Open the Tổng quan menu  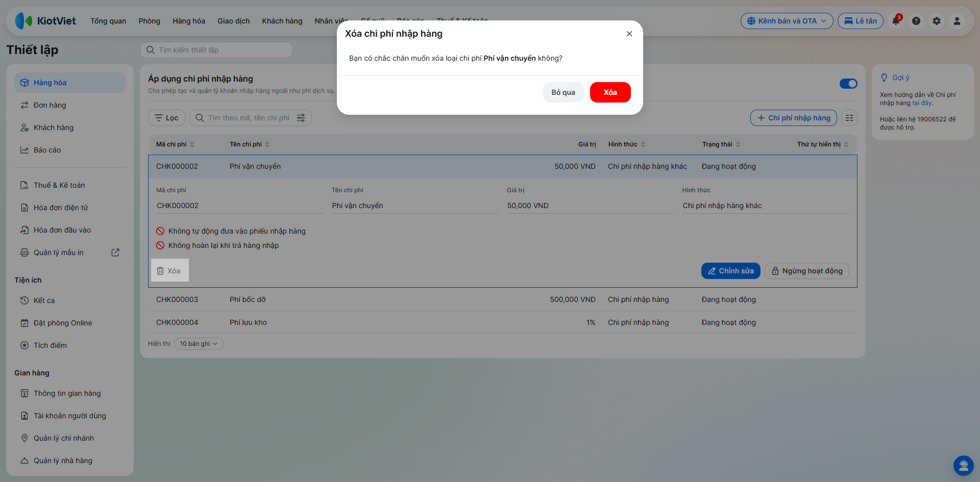[x=108, y=21]
